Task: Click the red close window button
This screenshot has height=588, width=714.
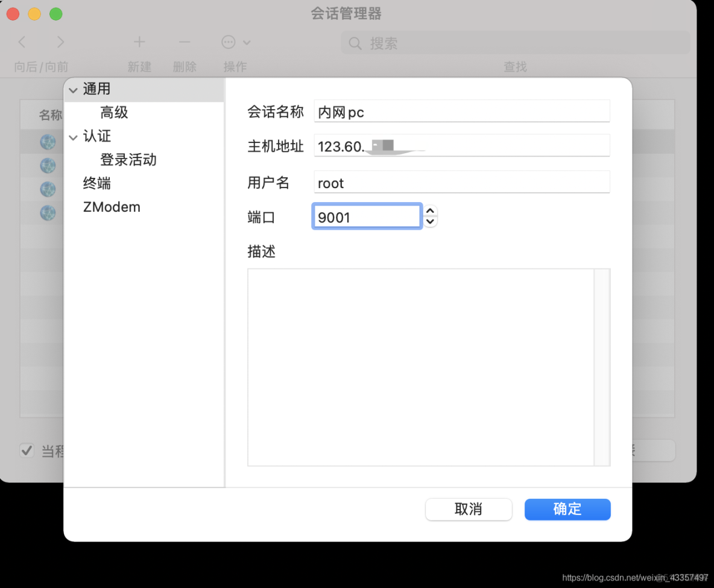Action: (13, 14)
